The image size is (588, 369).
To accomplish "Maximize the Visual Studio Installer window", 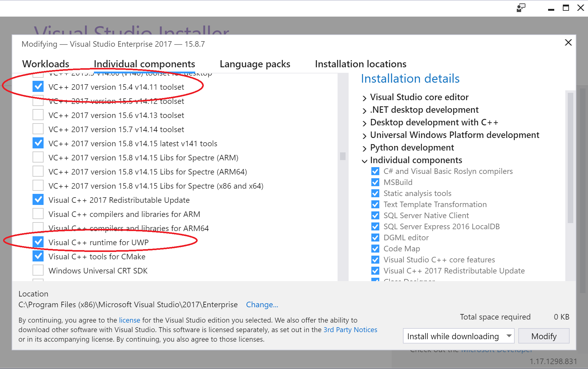I will [566, 8].
